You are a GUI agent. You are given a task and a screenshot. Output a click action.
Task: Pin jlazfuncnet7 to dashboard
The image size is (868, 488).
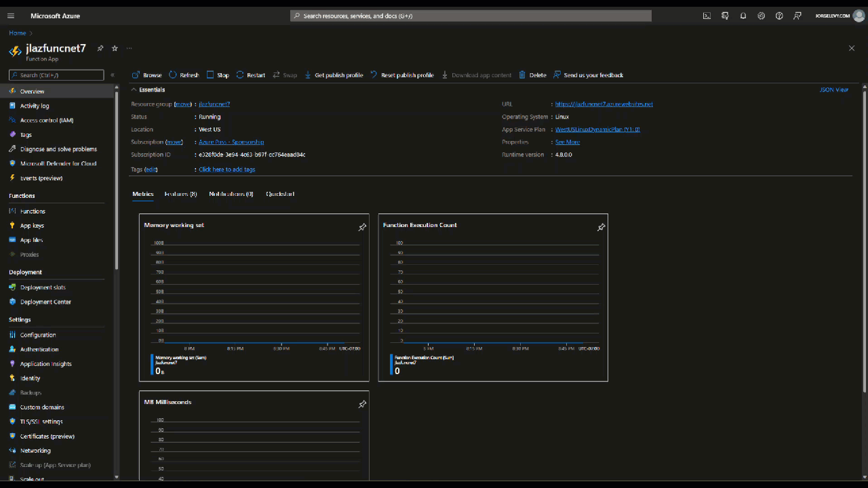coord(100,48)
